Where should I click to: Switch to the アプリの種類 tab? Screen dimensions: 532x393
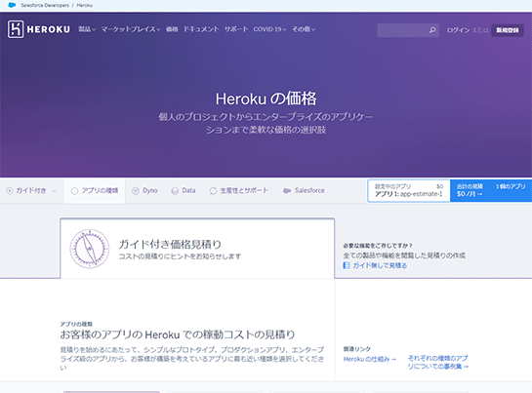(x=95, y=190)
